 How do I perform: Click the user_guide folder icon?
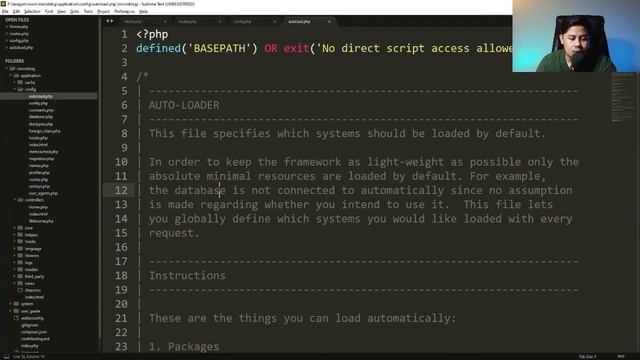pyautogui.click(x=16, y=311)
